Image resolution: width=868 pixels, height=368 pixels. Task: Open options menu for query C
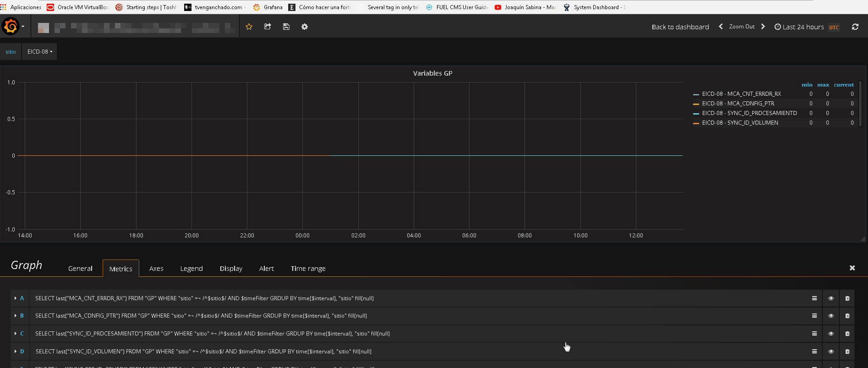814,334
